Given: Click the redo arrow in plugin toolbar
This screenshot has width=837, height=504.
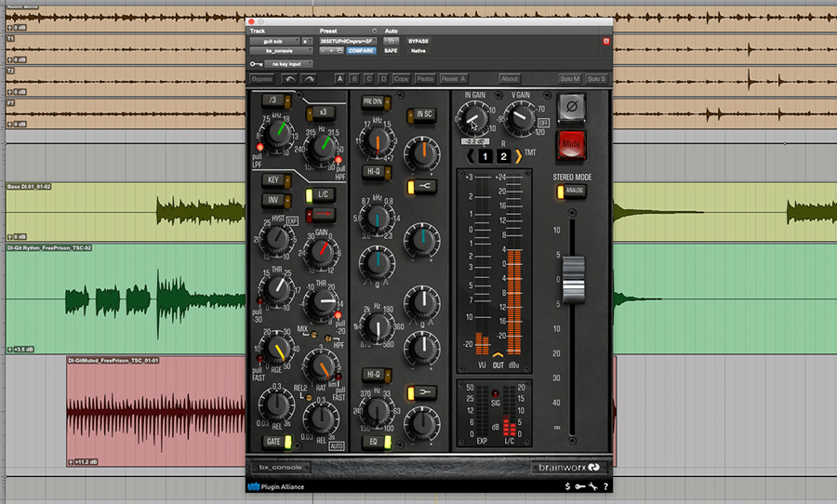Looking at the screenshot, I should coord(310,79).
